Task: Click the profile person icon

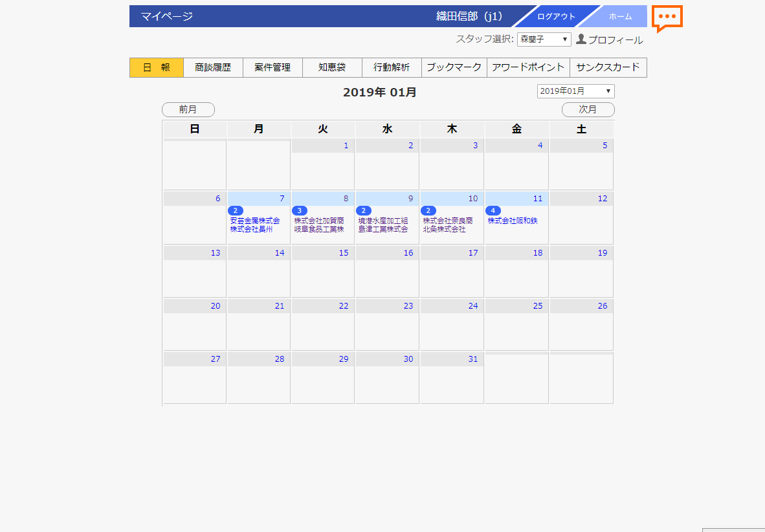Action: [x=581, y=39]
